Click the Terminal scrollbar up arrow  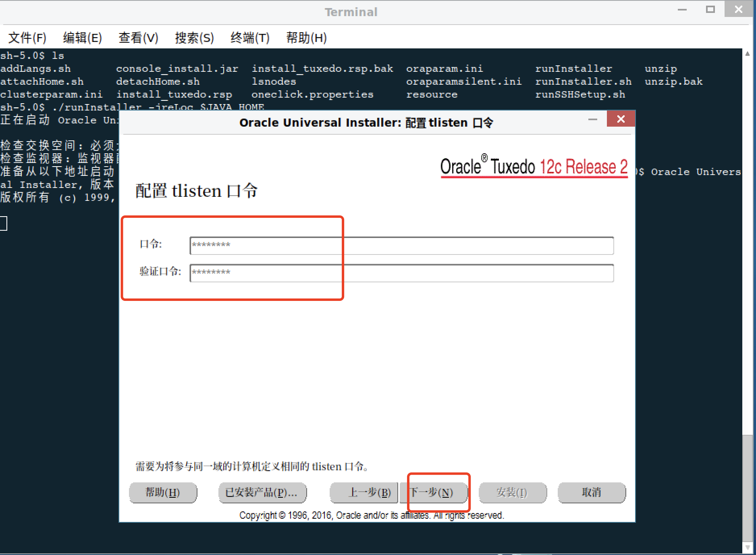(x=748, y=54)
